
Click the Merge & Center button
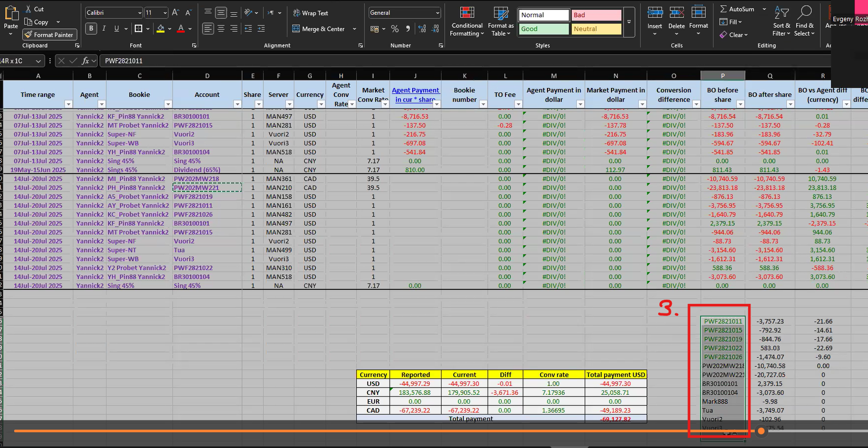pos(319,29)
